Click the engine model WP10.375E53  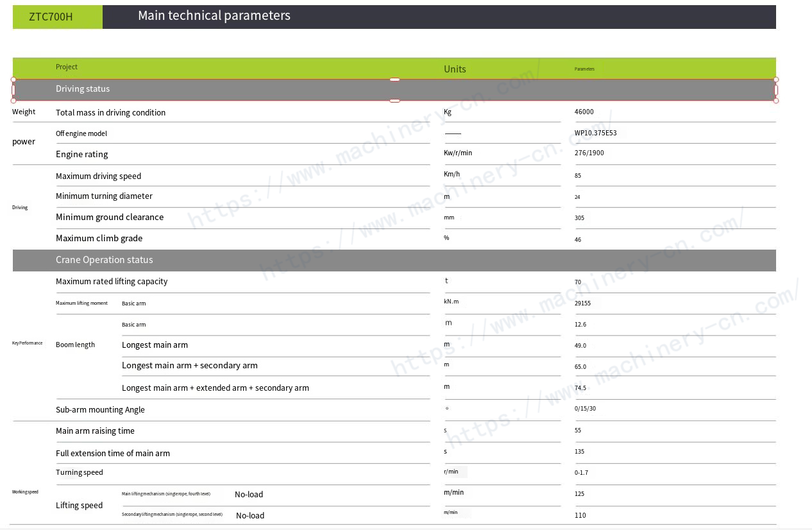click(x=596, y=133)
